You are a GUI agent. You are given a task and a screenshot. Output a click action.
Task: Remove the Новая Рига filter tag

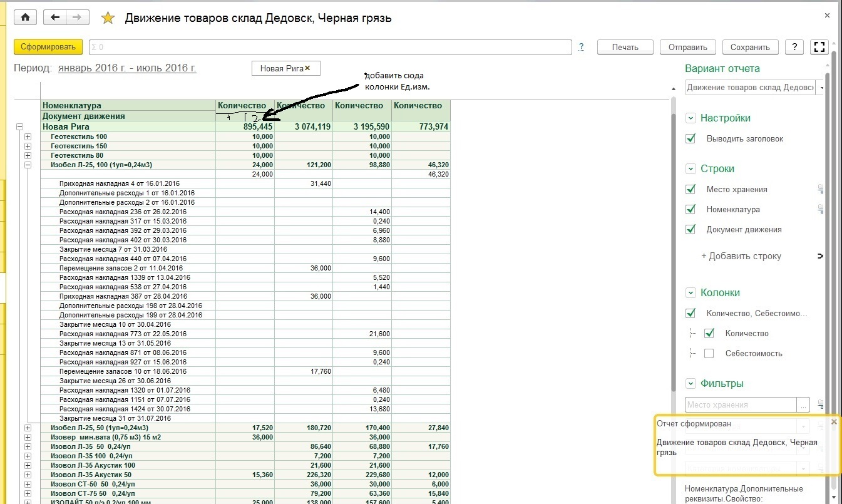(307, 68)
